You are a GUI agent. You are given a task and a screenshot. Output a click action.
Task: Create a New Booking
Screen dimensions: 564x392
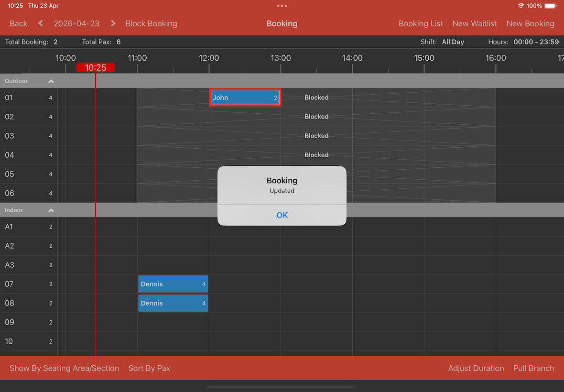point(530,23)
